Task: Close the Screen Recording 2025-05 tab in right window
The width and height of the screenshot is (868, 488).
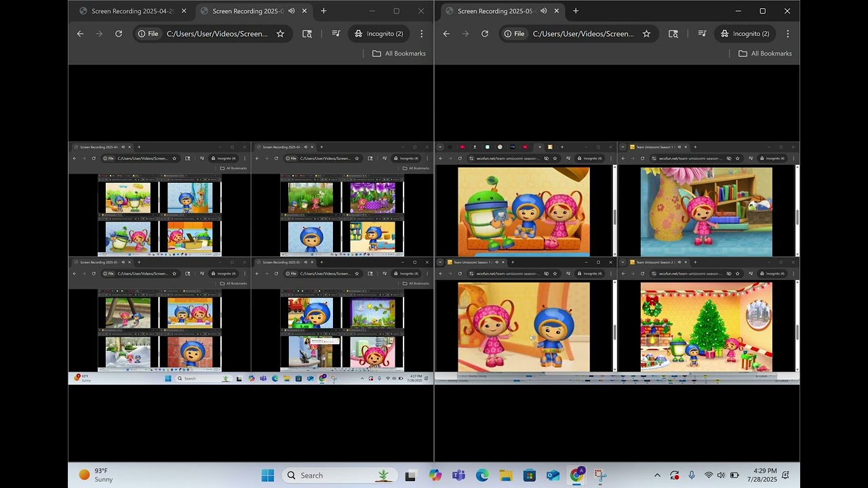Action: [557, 11]
